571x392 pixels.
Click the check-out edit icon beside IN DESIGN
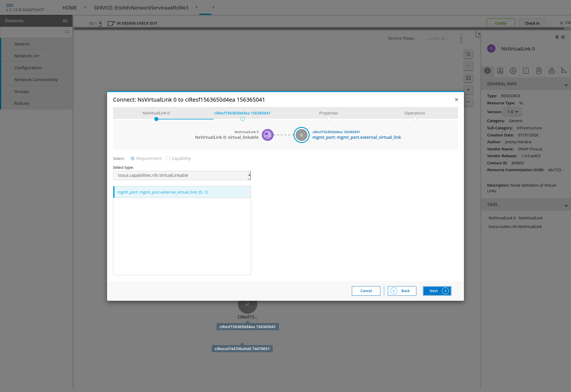[111, 23]
